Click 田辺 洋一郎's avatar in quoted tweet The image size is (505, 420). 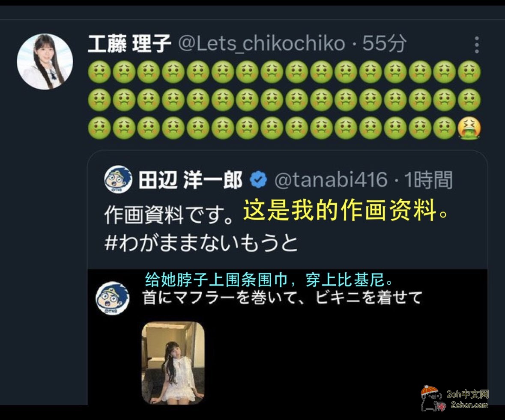pyautogui.click(x=118, y=179)
